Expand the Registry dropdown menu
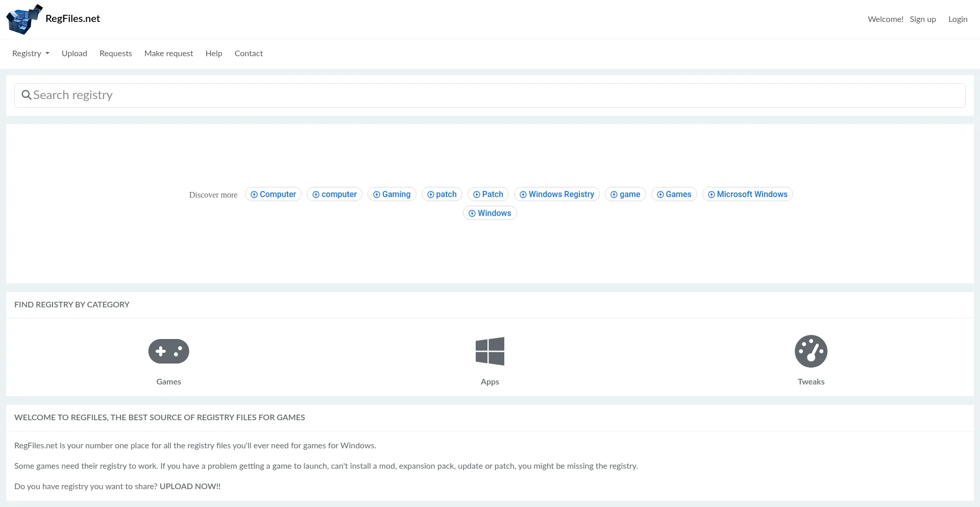 click(x=31, y=54)
